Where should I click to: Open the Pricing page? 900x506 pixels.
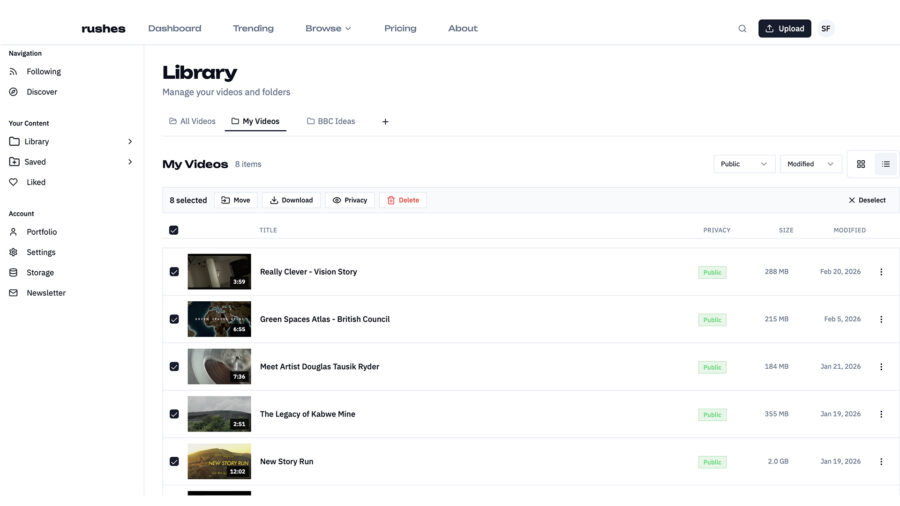point(400,28)
